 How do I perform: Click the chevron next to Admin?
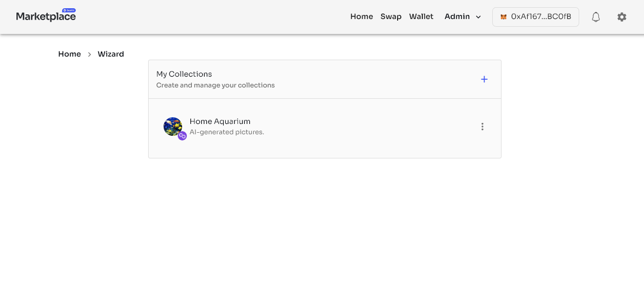coord(478,17)
